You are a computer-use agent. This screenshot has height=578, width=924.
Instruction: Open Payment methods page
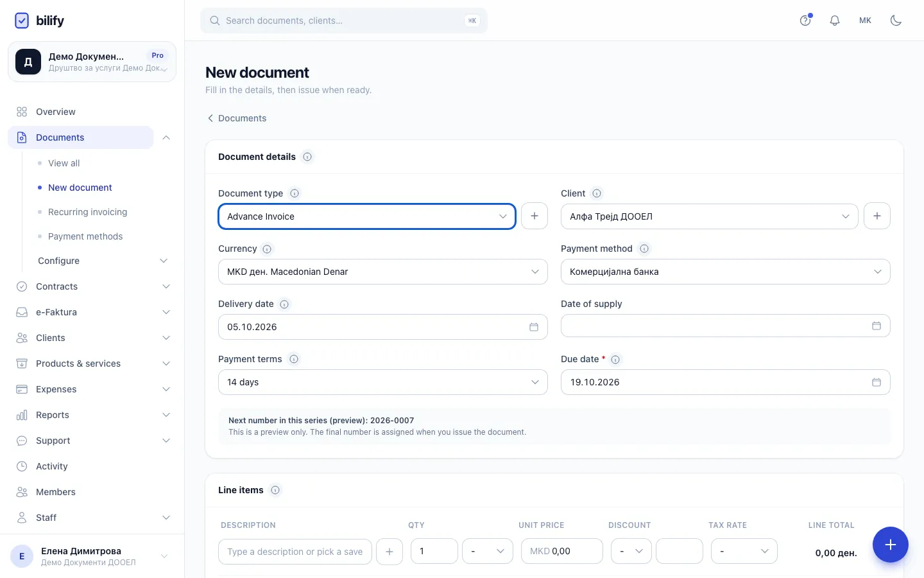click(x=85, y=236)
